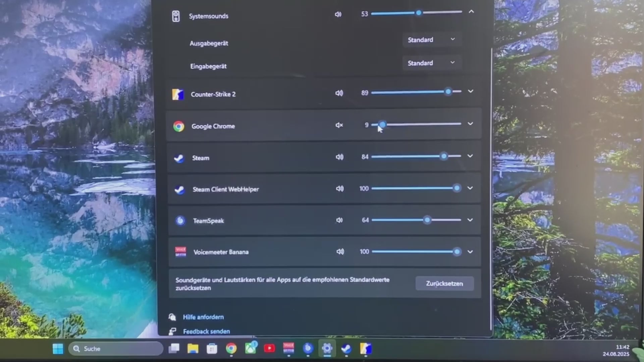Viewport: 644px width, 362px height.
Task: Expand Google Chrome volume options chevron
Action: (x=470, y=124)
